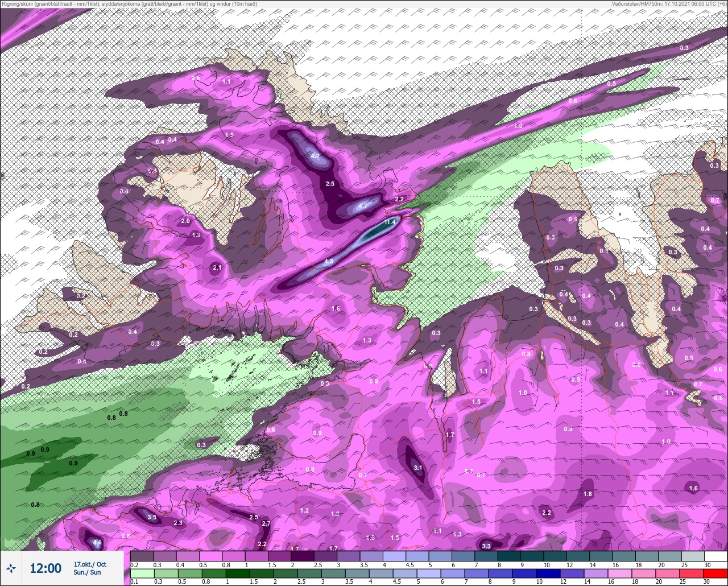The image size is (728, 586).
Task: Click the 2.7 precipitation value on the map
Action: (266, 523)
